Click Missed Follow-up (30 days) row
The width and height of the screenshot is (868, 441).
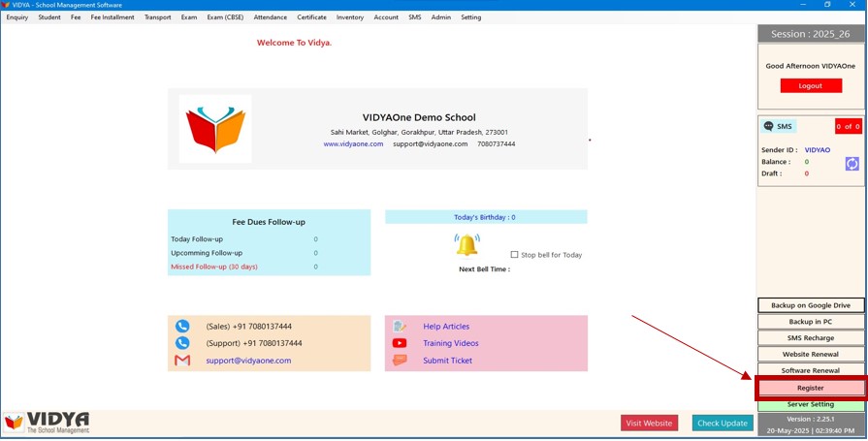click(x=244, y=267)
